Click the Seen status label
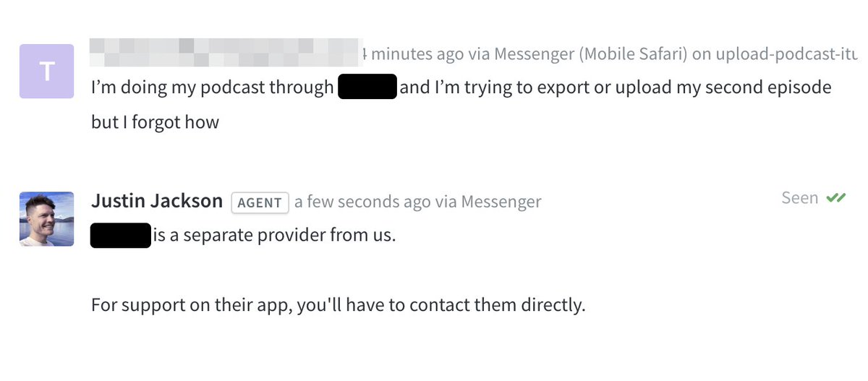This screenshot has width=868, height=381. [x=799, y=198]
